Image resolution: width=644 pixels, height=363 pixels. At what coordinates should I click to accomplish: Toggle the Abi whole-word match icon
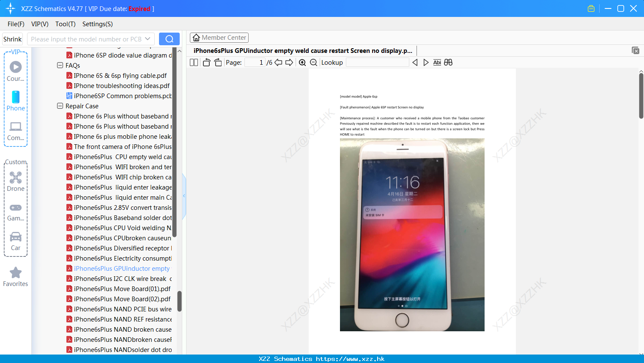tap(437, 63)
